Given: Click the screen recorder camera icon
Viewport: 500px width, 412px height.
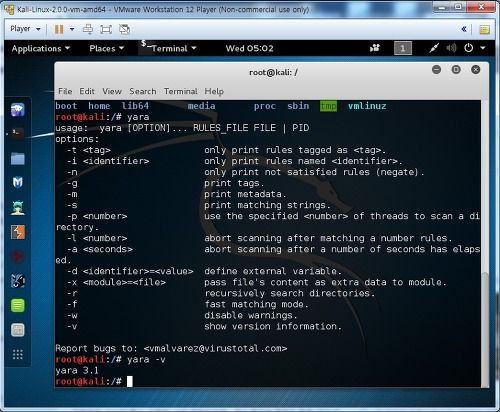Looking at the screenshot, I should tap(375, 48).
